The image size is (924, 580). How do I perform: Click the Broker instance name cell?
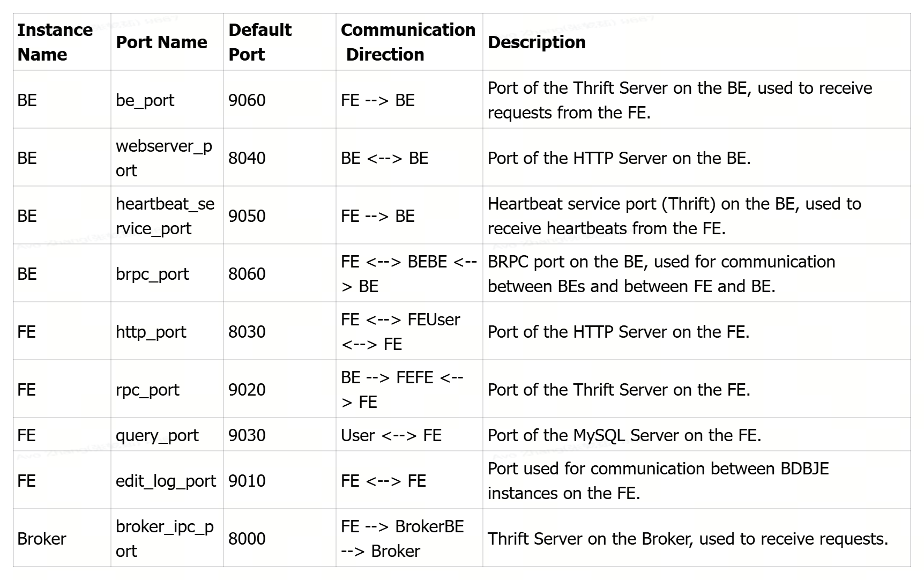pyautogui.click(x=42, y=539)
